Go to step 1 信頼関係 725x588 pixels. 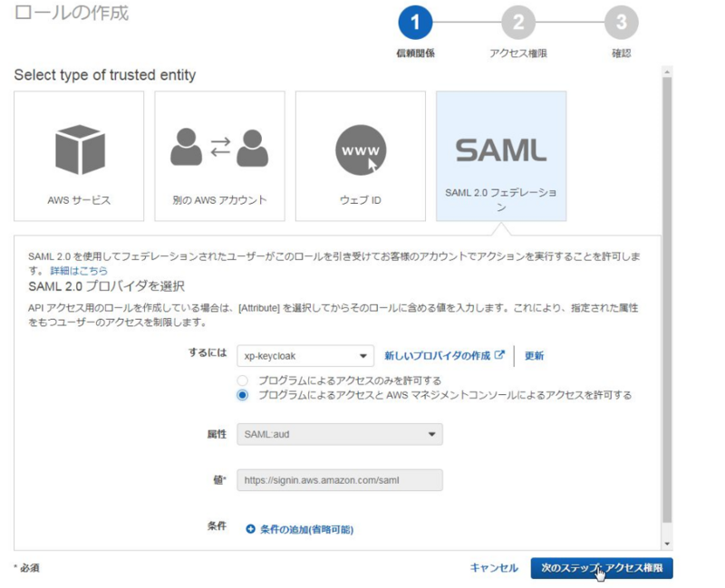(x=415, y=22)
